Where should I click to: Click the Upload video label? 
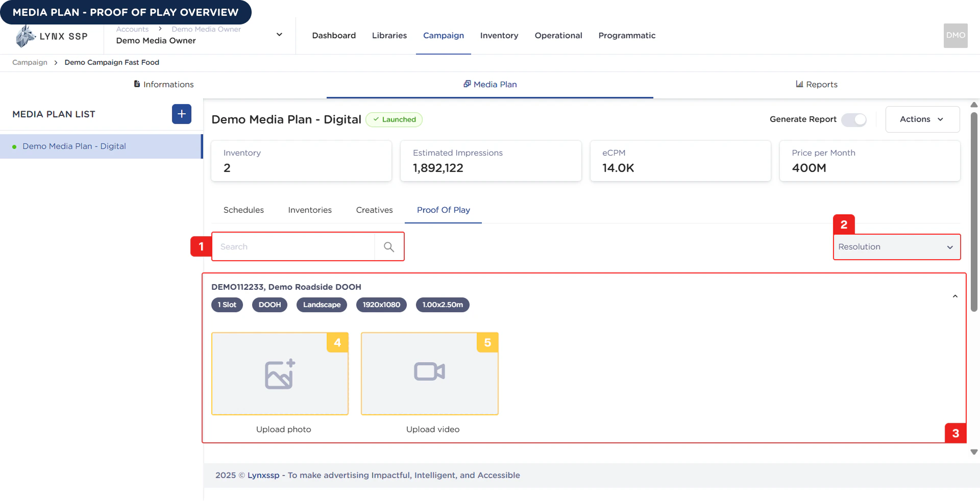(433, 430)
